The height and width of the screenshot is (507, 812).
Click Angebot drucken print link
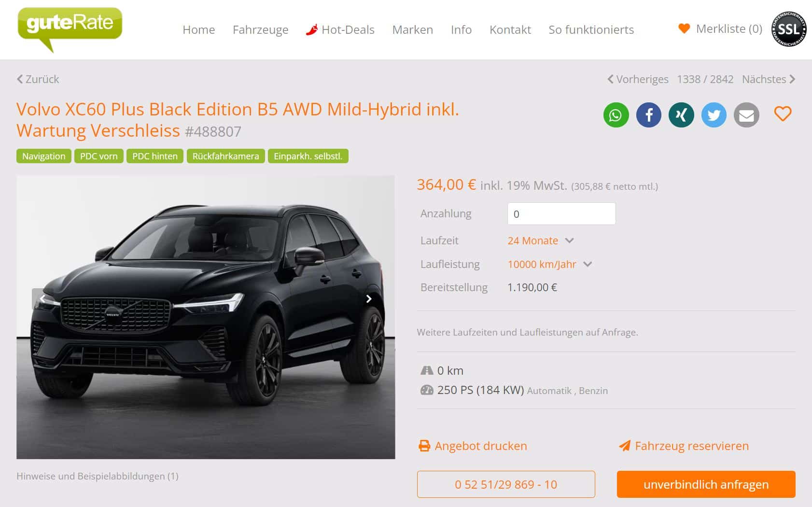(x=473, y=446)
